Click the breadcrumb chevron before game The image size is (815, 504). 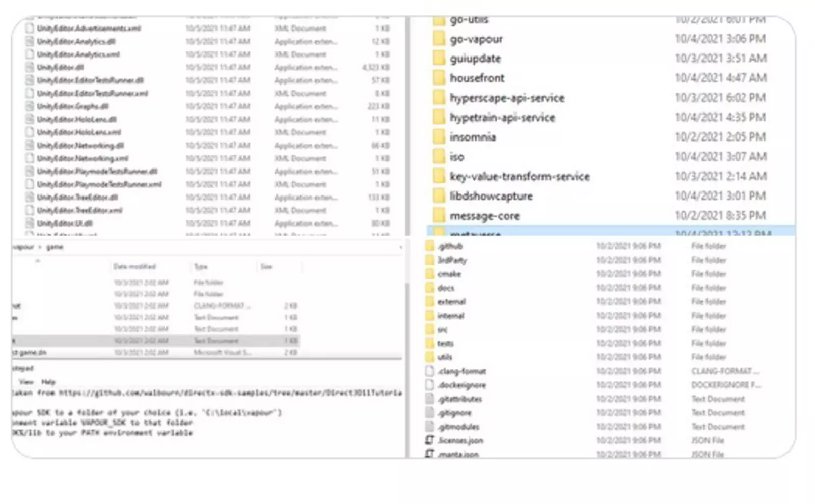point(40,247)
